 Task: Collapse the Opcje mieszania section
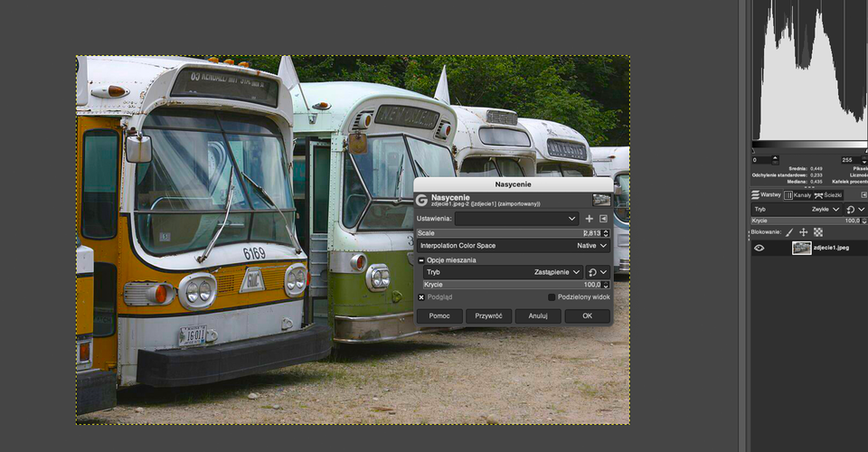(x=421, y=260)
